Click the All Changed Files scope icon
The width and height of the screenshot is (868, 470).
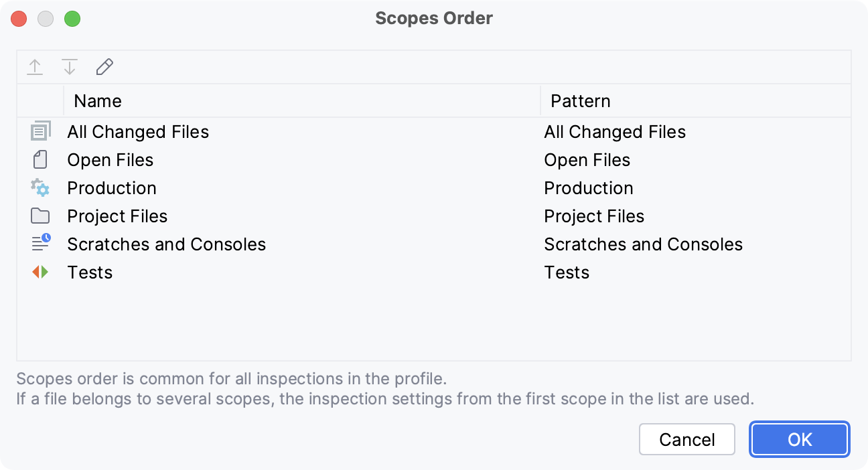click(x=40, y=131)
